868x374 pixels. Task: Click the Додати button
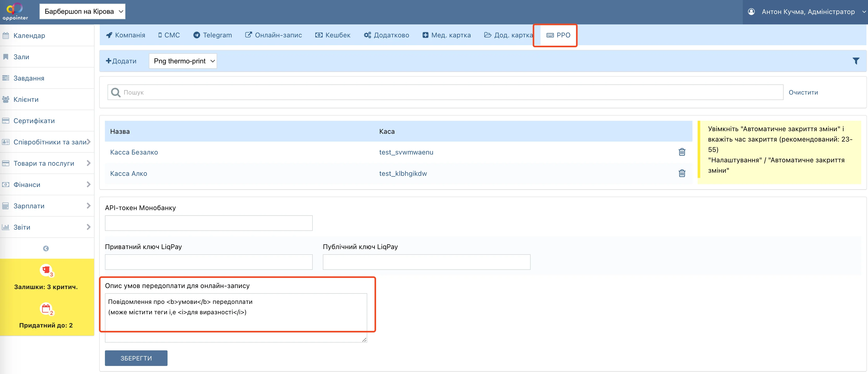point(121,61)
